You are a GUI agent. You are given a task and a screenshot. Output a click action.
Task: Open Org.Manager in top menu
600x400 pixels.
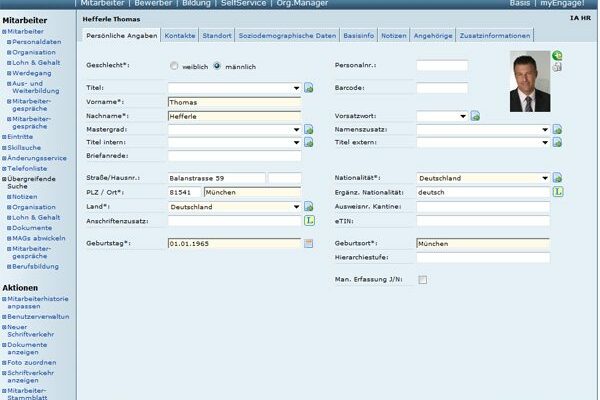pos(302,3)
